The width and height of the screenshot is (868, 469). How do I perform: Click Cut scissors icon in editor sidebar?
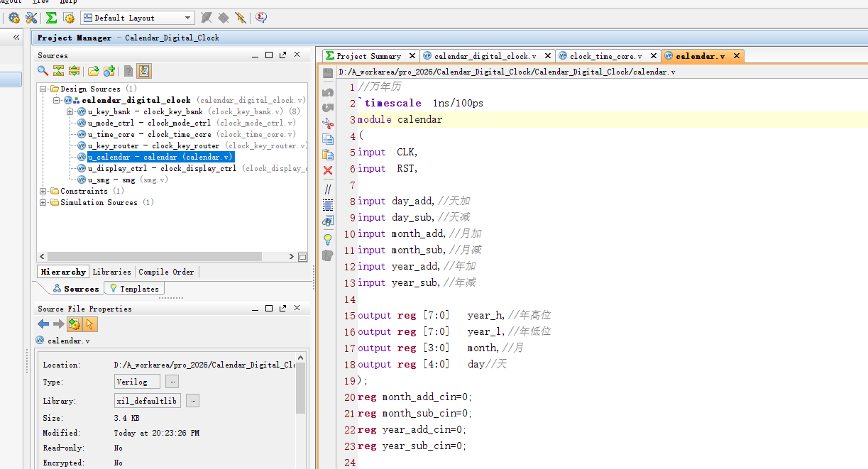coord(328,123)
